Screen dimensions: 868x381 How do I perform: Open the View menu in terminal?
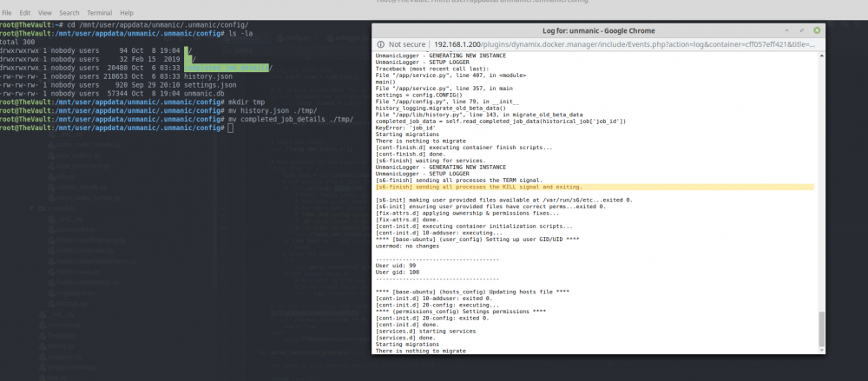(45, 13)
